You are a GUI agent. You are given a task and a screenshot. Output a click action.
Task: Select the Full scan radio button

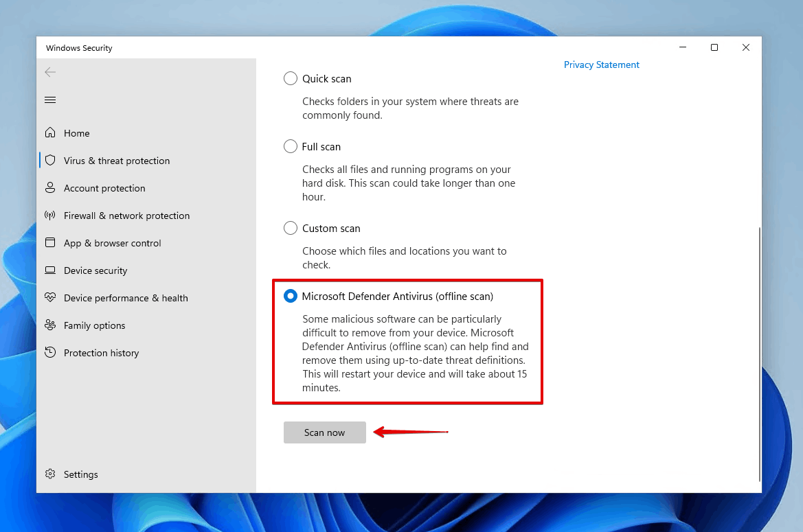[291, 146]
